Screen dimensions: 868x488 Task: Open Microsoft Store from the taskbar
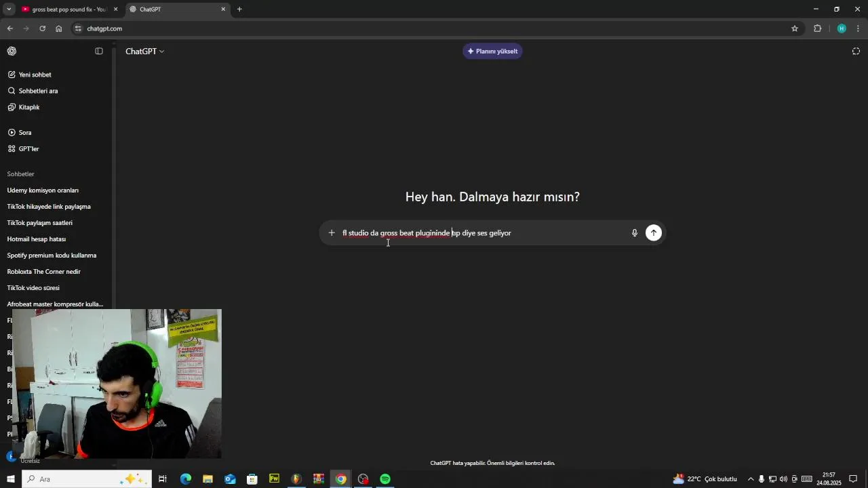click(x=252, y=479)
